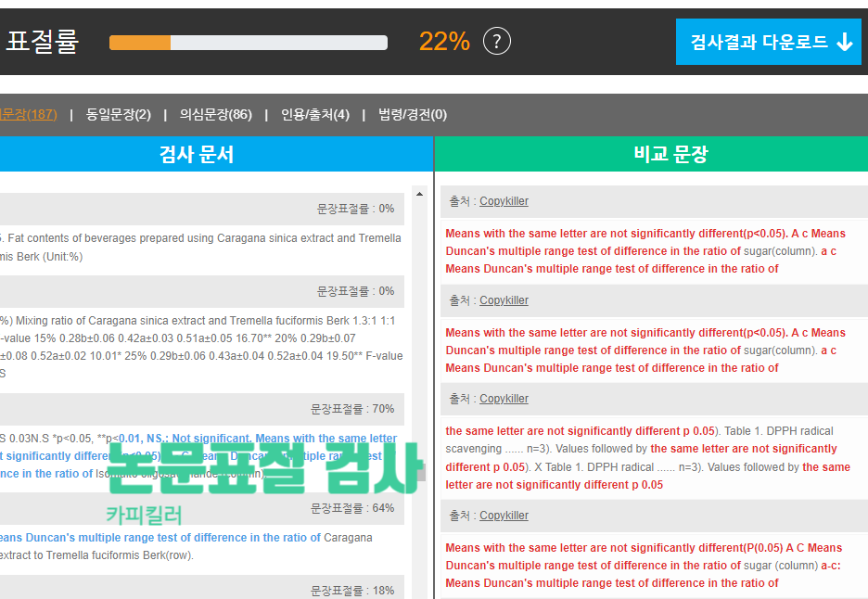The width and height of the screenshot is (868, 599).
Task: Click the 22% plagiarism rate value
Action: coord(444,42)
